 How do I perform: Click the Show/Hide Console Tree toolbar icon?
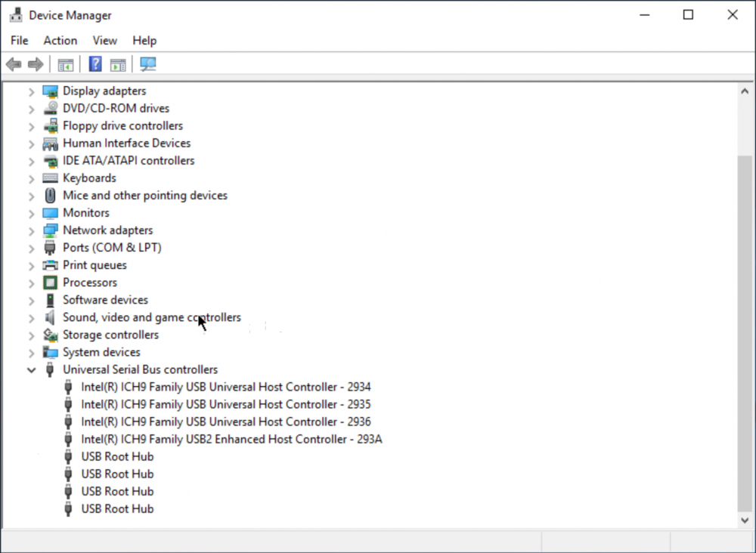[x=66, y=64]
